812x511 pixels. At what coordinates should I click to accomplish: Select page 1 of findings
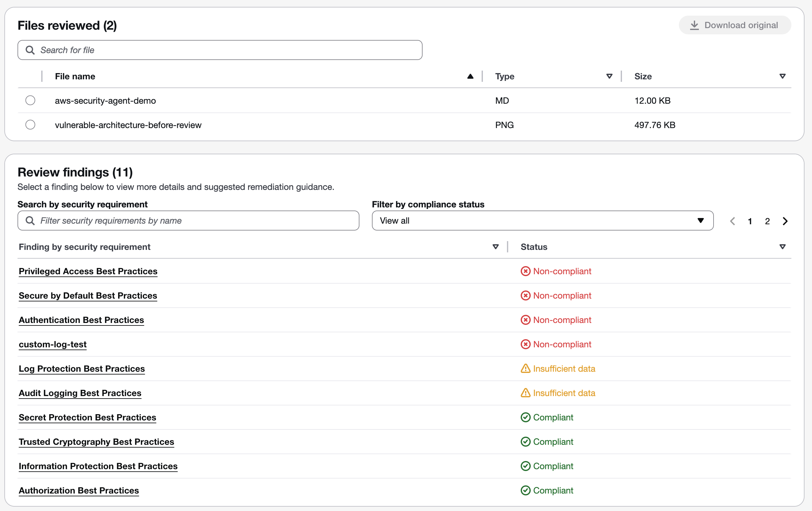(749, 221)
